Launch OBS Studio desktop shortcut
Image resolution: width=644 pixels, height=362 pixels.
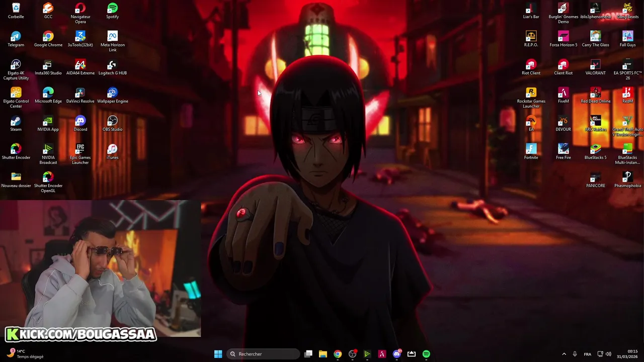pos(113,124)
